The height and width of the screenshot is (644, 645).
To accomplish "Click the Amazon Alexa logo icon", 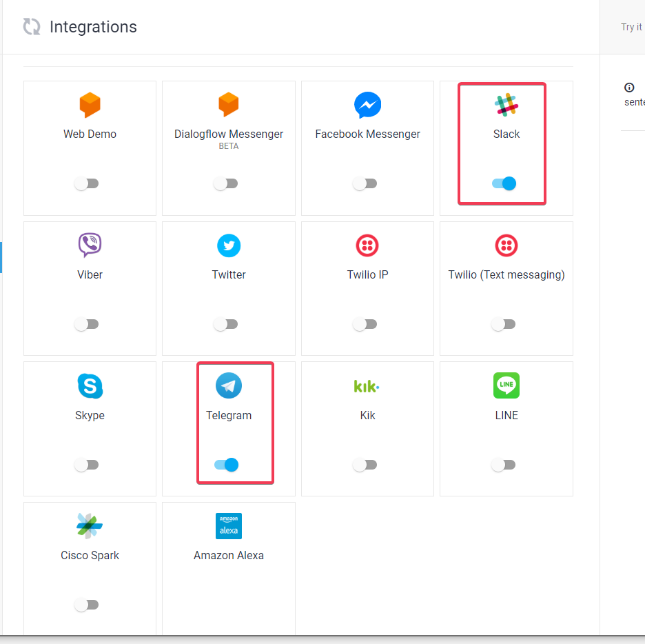I will coord(229,526).
